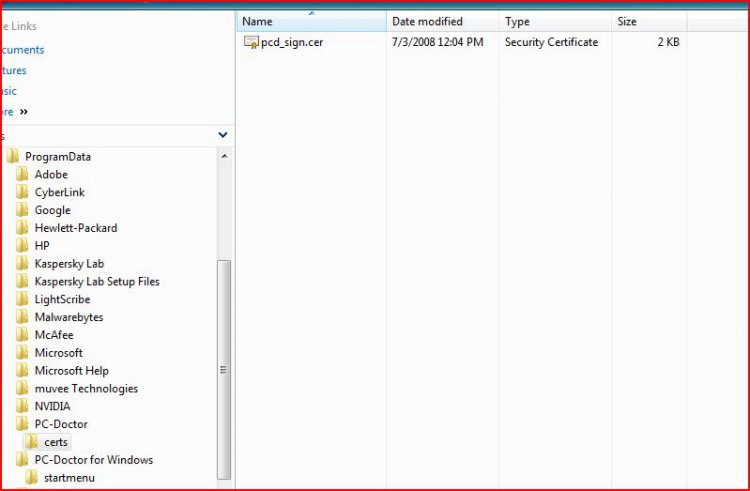The width and height of the screenshot is (750, 491).
Task: Select the Hewlett-Packard tree label
Action: [x=76, y=228]
